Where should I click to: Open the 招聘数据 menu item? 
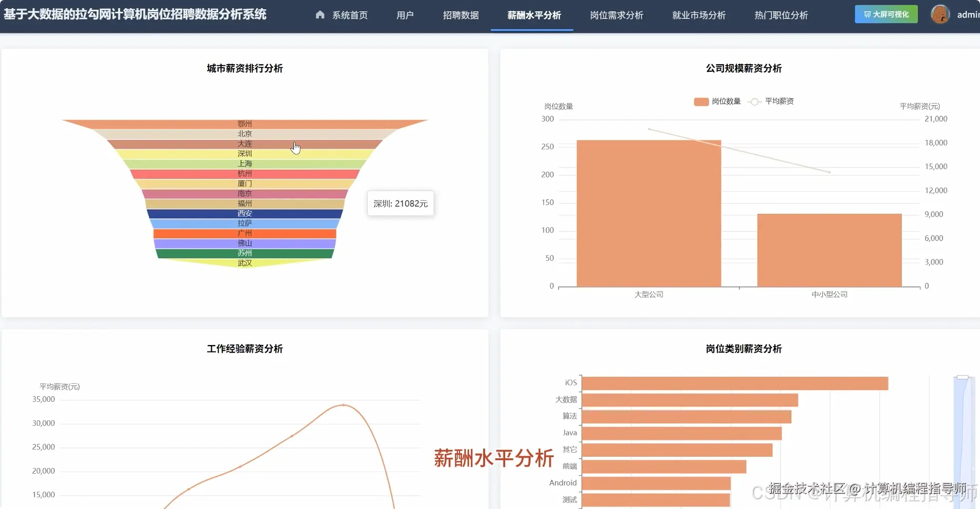click(460, 15)
